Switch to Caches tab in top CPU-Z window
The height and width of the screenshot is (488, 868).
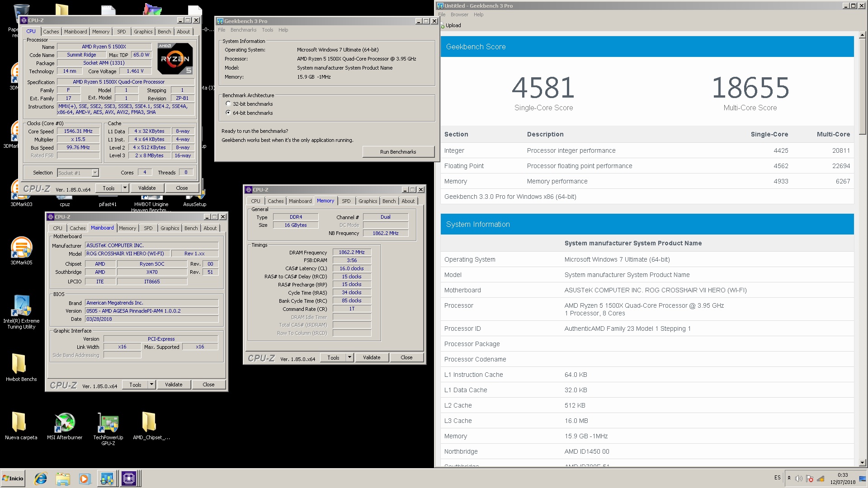(x=51, y=32)
